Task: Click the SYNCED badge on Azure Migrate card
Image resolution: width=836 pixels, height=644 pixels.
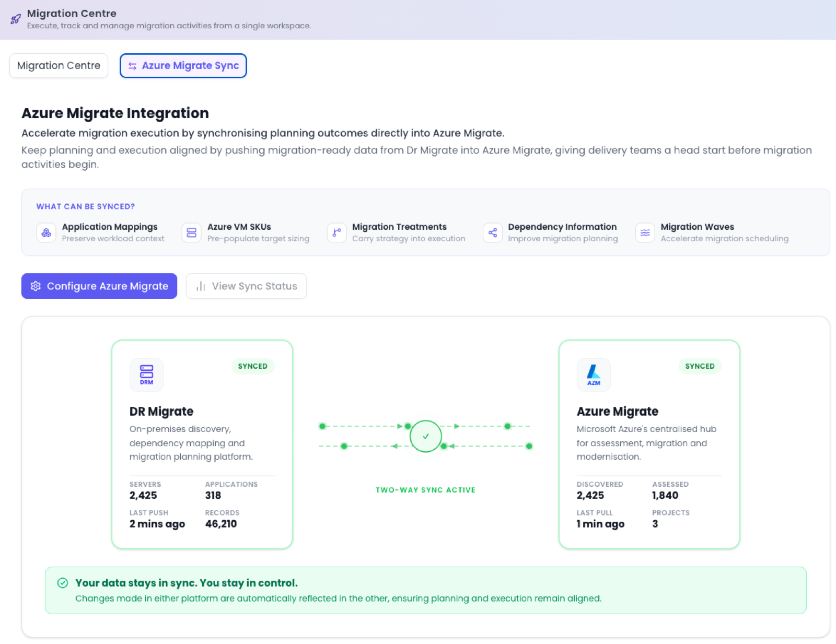Action: (x=700, y=366)
